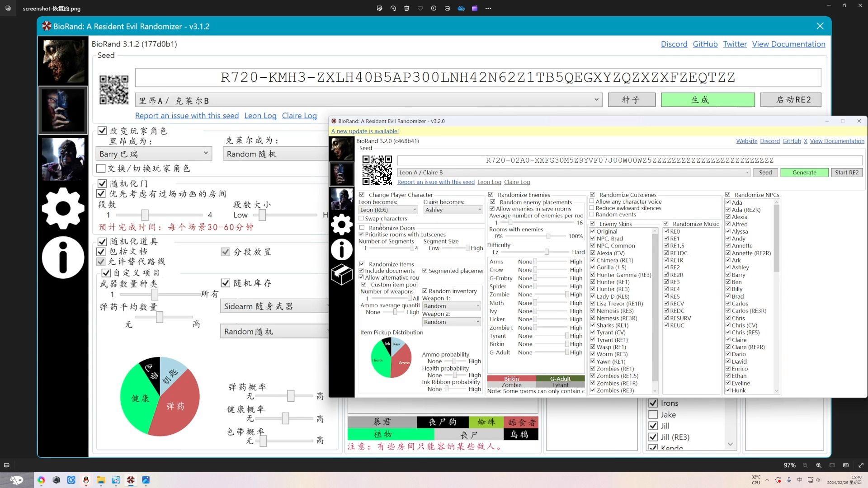The image size is (868, 488).
Task: Open 'View Documentation' link in v3.1.2 window
Action: tap(788, 44)
